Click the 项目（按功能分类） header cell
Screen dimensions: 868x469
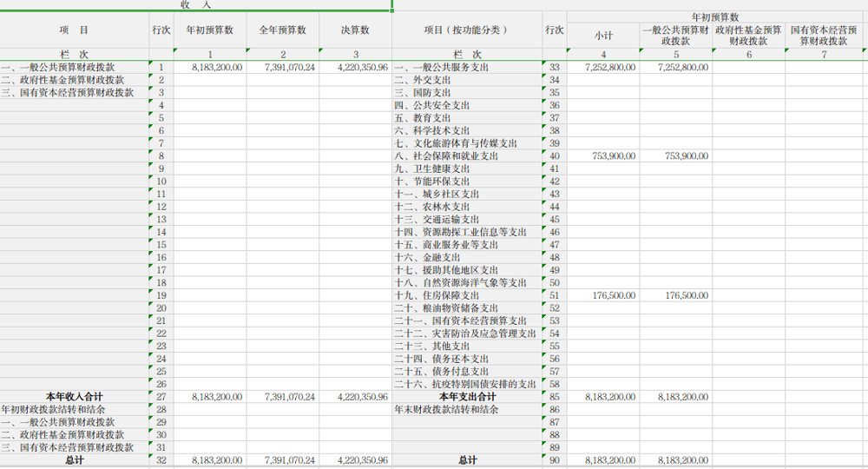click(x=467, y=30)
